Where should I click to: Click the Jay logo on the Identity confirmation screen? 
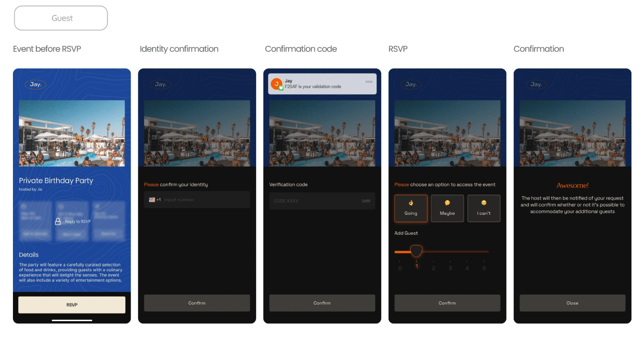click(x=161, y=84)
